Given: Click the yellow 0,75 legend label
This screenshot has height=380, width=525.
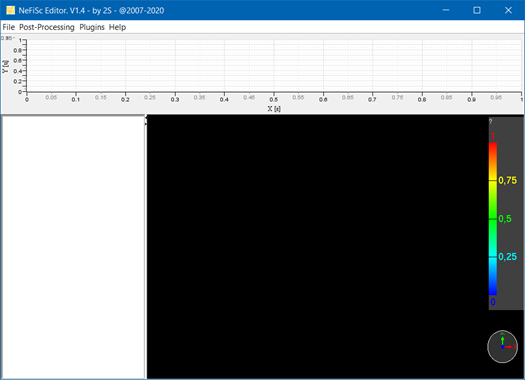Looking at the screenshot, I should click(x=508, y=180).
